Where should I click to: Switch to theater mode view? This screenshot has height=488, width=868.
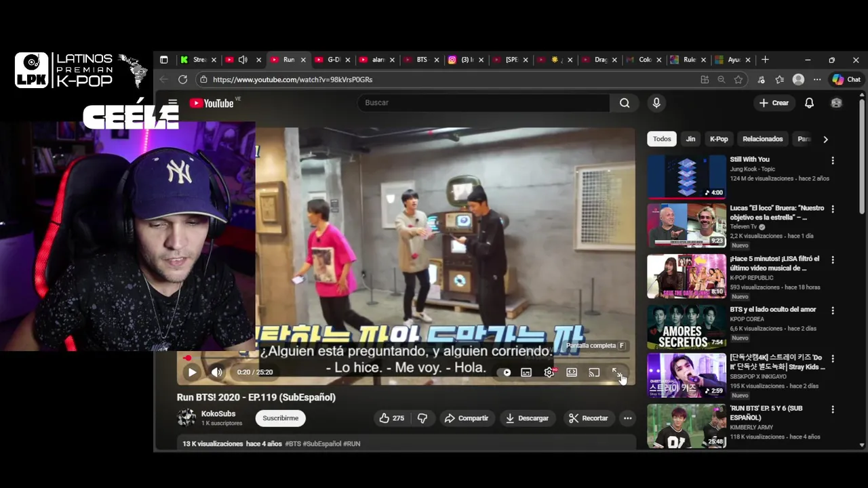(x=572, y=372)
